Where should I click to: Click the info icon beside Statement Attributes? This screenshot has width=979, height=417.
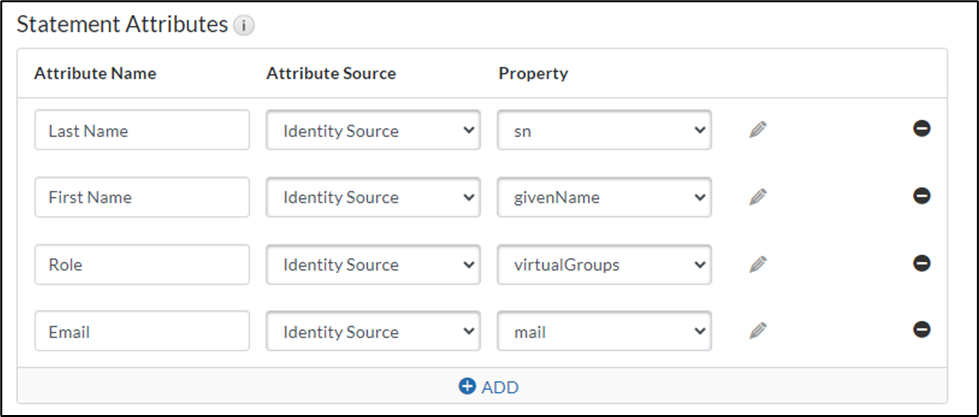point(244,26)
